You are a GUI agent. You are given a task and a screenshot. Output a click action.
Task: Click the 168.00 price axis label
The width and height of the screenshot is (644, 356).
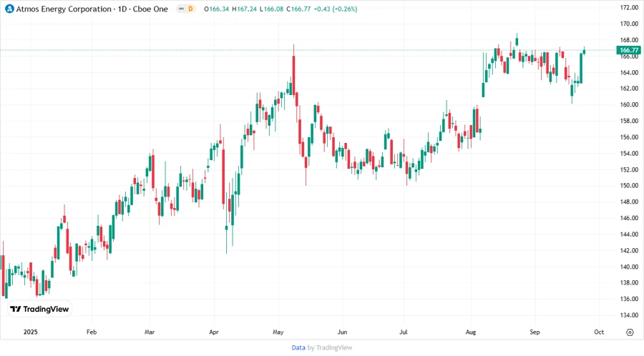(629, 40)
